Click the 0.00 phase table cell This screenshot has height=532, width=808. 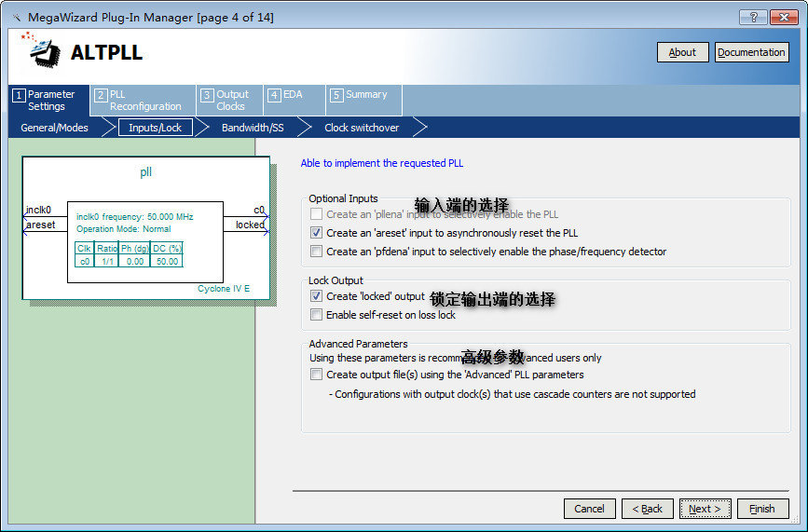135,261
